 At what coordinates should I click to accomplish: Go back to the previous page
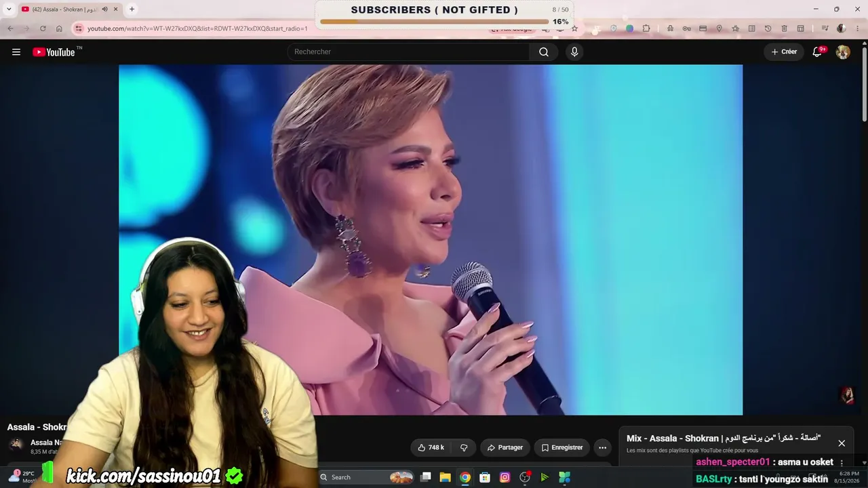click(x=10, y=28)
